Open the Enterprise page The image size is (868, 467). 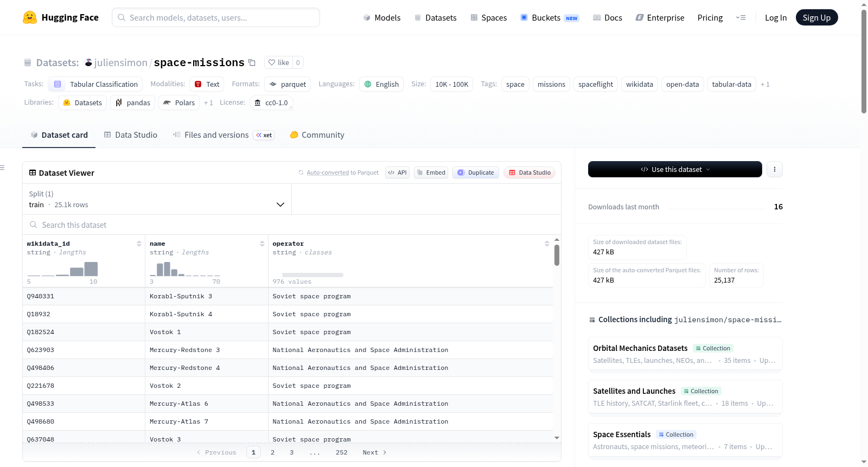[660, 17]
